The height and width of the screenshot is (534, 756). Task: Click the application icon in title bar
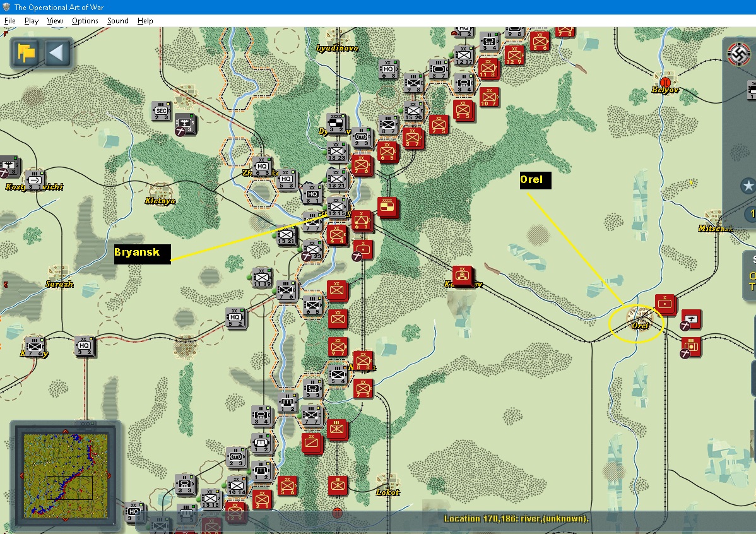click(7, 7)
